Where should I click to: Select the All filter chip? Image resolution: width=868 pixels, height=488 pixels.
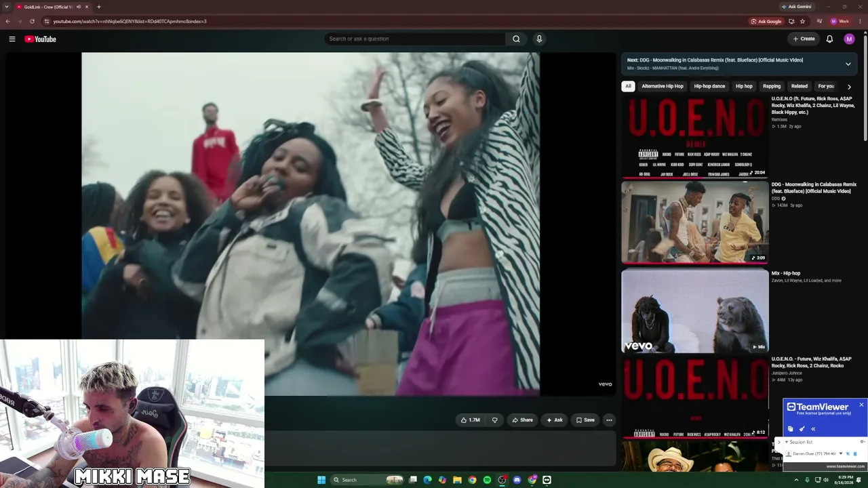tap(628, 86)
